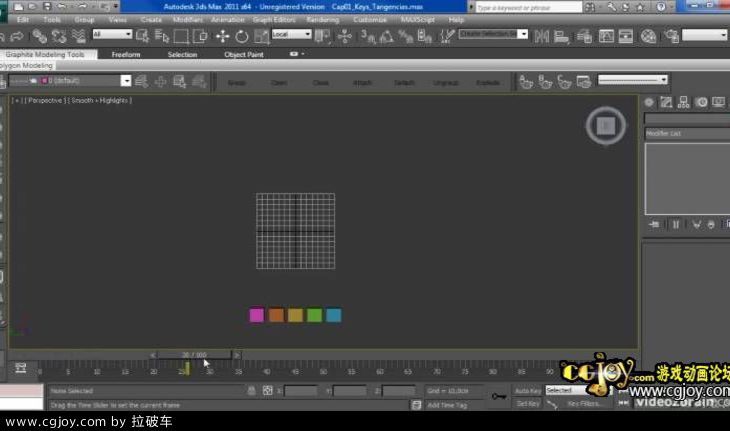
Task: Switch to the Selection ribbon tab
Action: [x=182, y=54]
